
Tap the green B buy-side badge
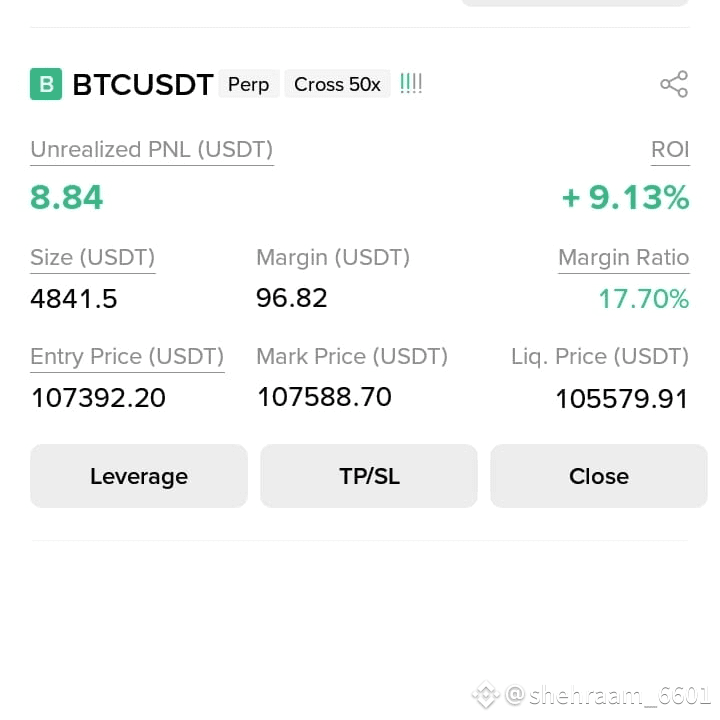click(46, 84)
